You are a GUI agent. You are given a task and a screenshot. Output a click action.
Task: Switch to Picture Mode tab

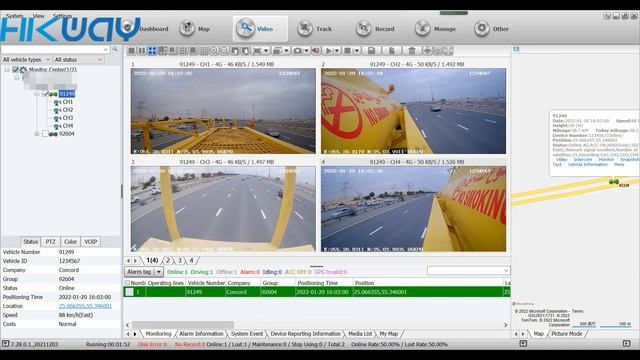567,333
